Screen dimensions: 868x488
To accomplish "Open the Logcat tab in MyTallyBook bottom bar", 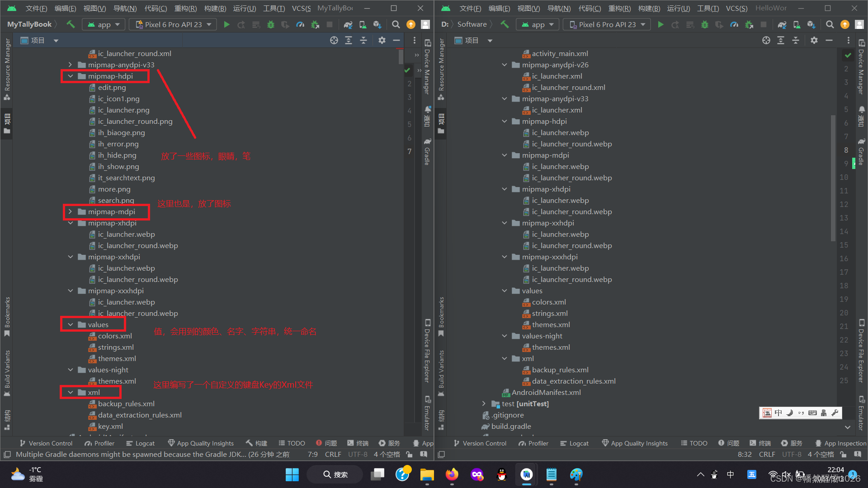I will [141, 443].
